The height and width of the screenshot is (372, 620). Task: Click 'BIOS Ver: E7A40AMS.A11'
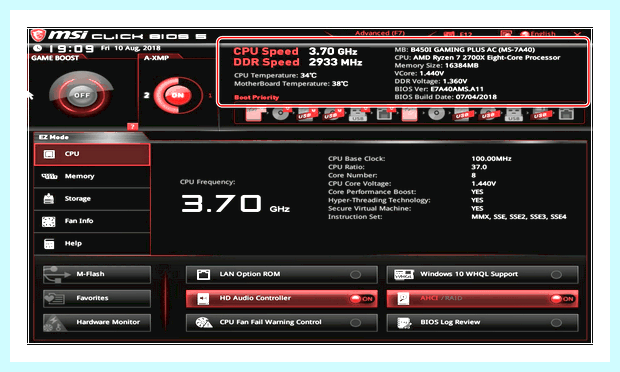click(x=439, y=89)
